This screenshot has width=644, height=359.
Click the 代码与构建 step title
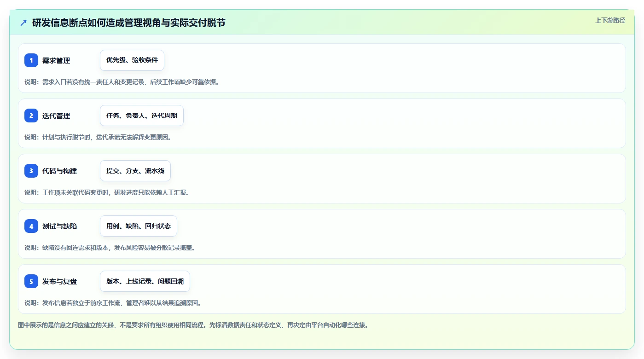point(60,171)
